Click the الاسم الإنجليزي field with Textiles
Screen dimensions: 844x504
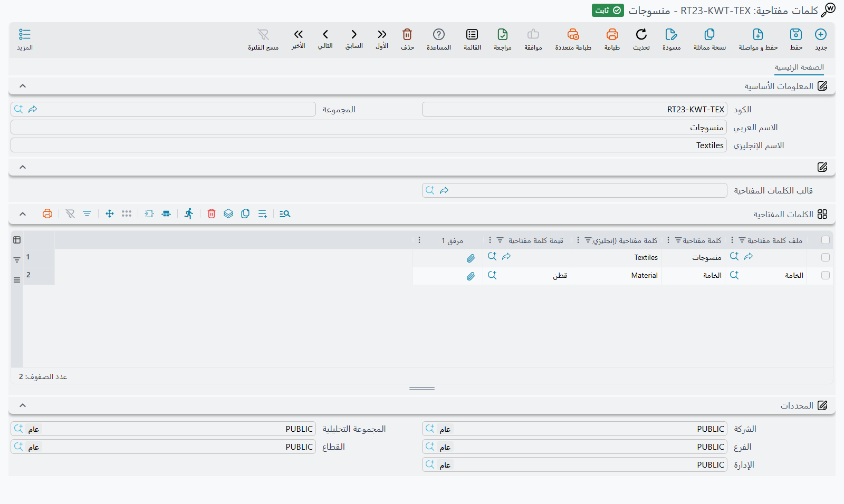pyautogui.click(x=369, y=145)
